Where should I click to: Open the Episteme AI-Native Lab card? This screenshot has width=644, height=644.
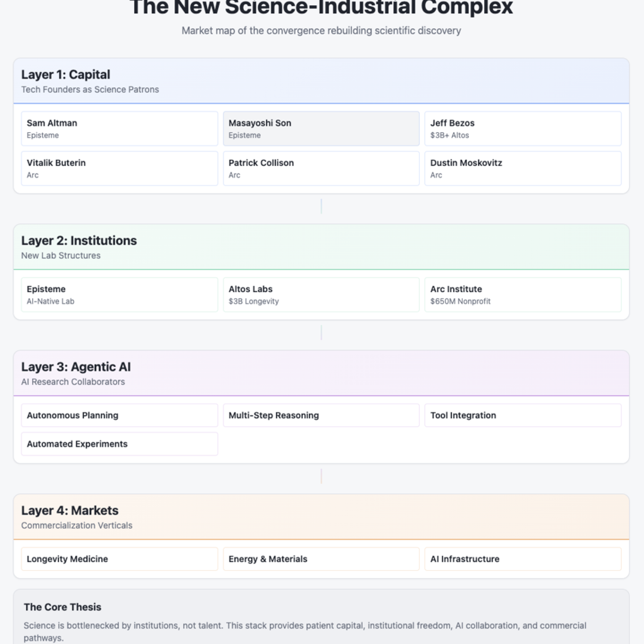(x=119, y=295)
